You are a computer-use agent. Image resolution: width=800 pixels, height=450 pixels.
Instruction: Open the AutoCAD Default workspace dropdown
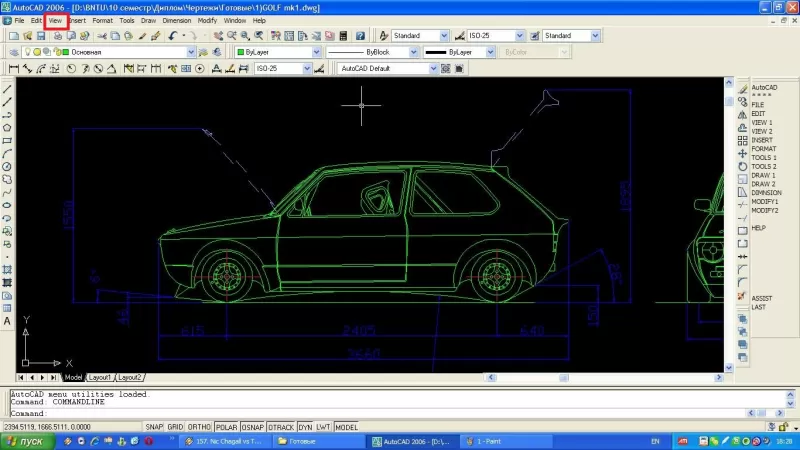[433, 69]
